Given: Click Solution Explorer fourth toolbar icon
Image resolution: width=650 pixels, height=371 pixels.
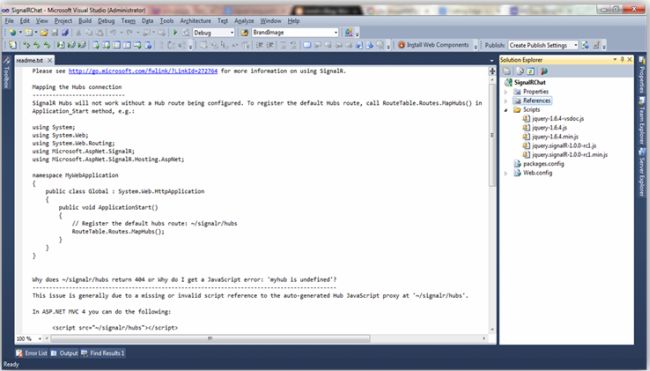Looking at the screenshot, I should [x=543, y=71].
